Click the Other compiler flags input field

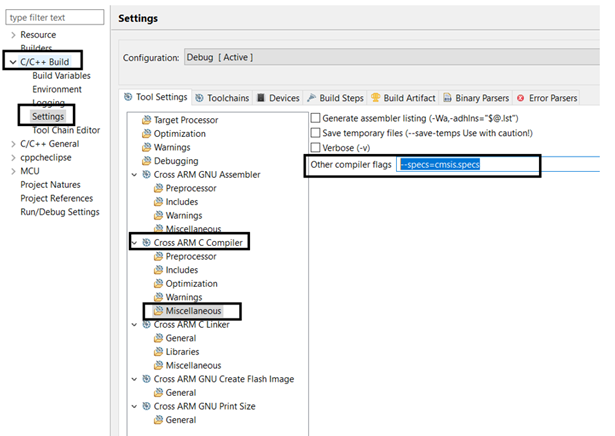498,164
